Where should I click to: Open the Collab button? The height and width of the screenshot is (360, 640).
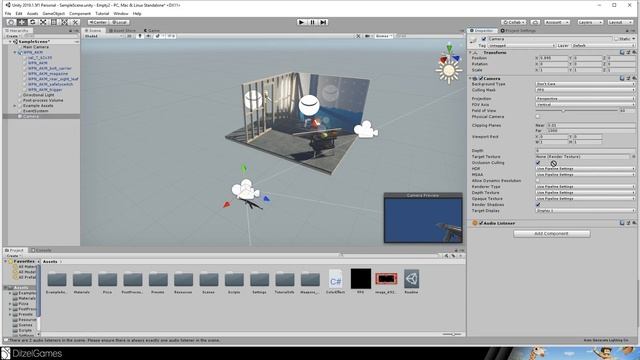click(514, 22)
